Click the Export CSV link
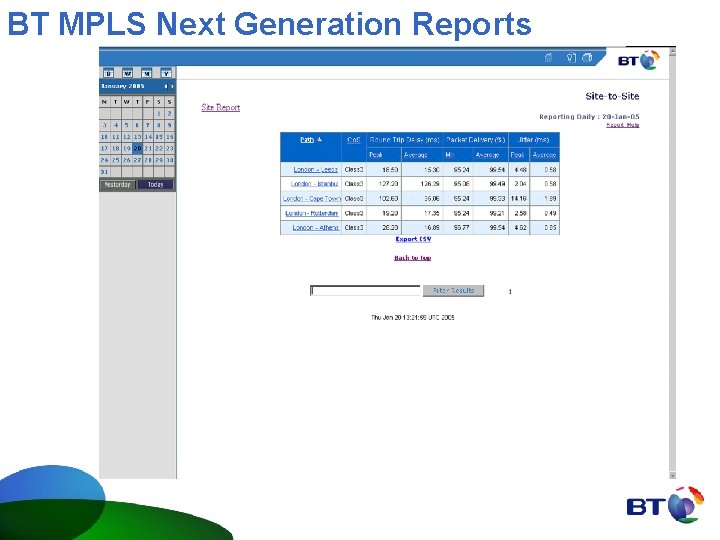The width and height of the screenshot is (720, 540). point(413,239)
